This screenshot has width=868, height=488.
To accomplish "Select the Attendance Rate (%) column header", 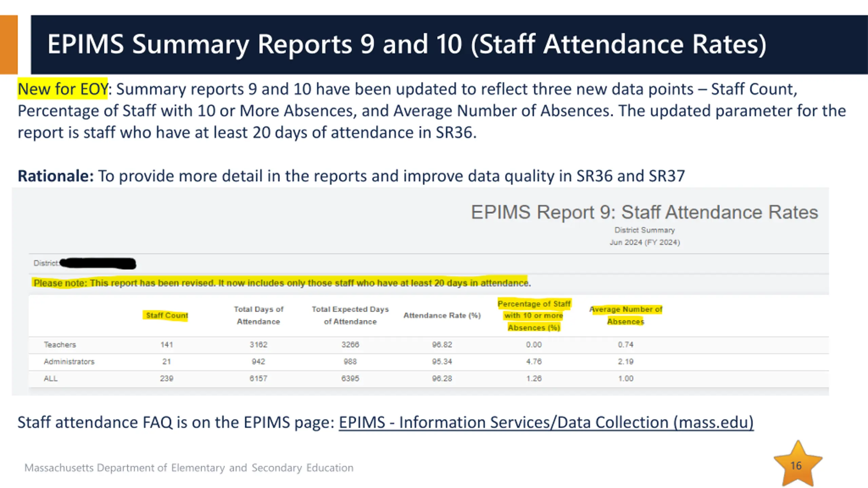I will (x=442, y=316).
